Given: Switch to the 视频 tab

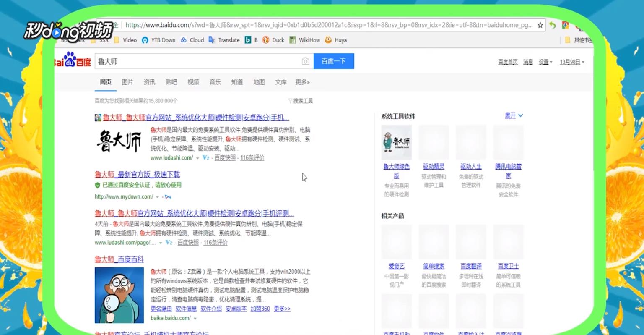Looking at the screenshot, I should click(193, 82).
